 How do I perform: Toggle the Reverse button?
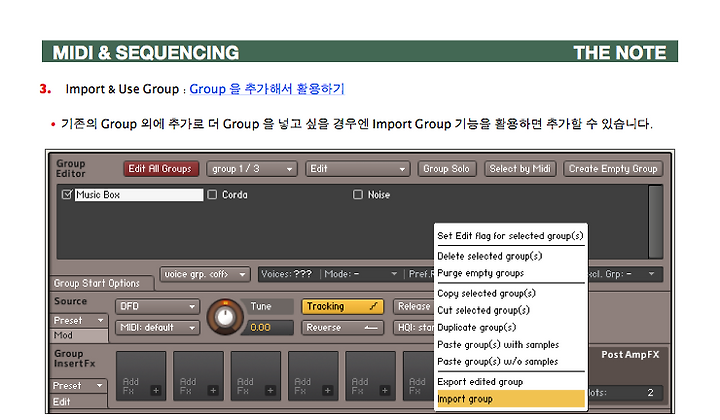[x=342, y=328]
